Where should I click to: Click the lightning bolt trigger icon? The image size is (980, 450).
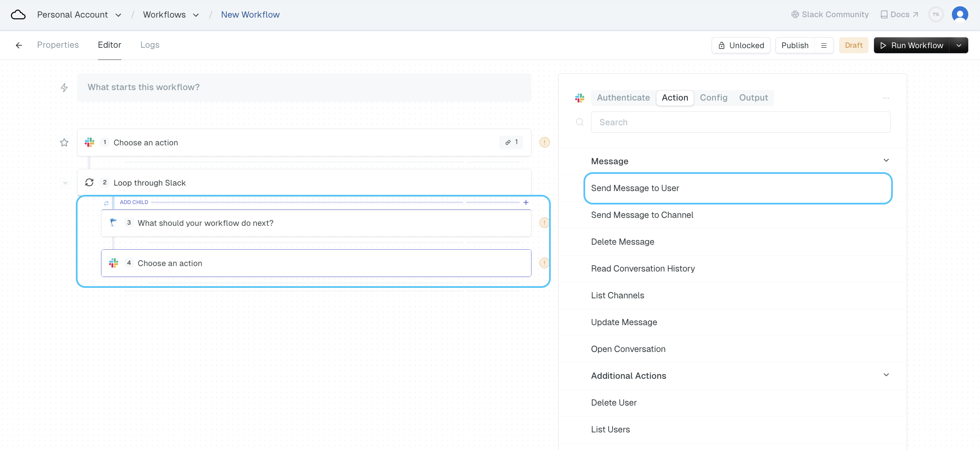click(x=64, y=88)
